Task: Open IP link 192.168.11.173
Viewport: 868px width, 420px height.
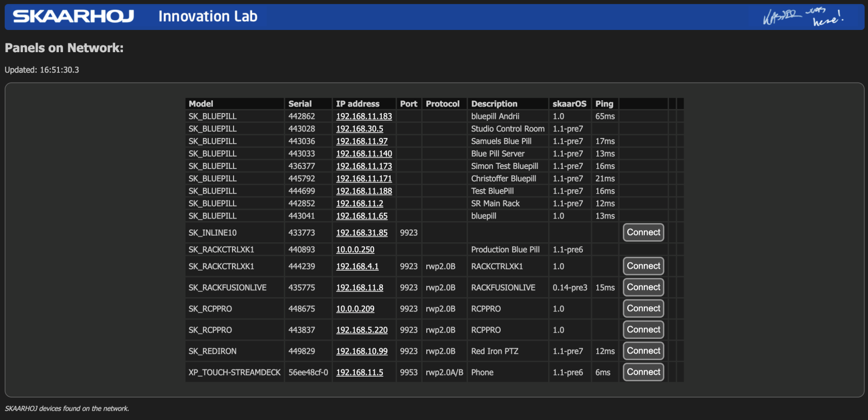Action: tap(364, 166)
